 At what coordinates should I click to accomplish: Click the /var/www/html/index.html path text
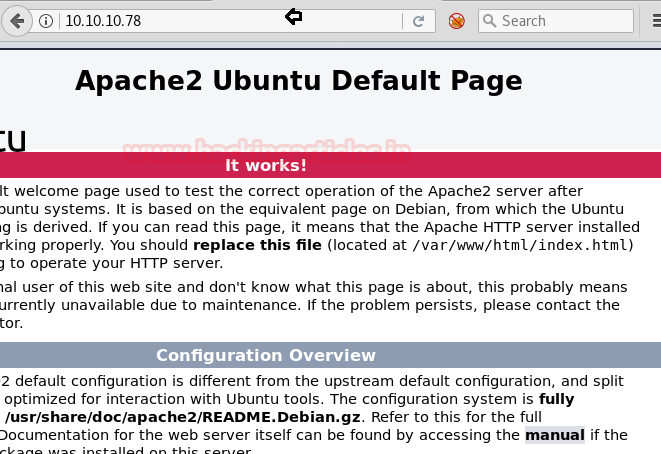[520, 245]
